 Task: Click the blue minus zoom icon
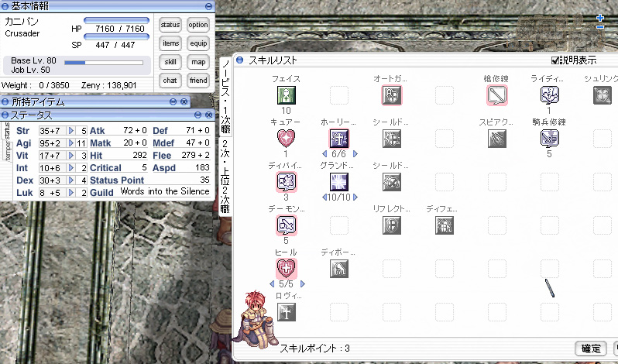(600, 27)
